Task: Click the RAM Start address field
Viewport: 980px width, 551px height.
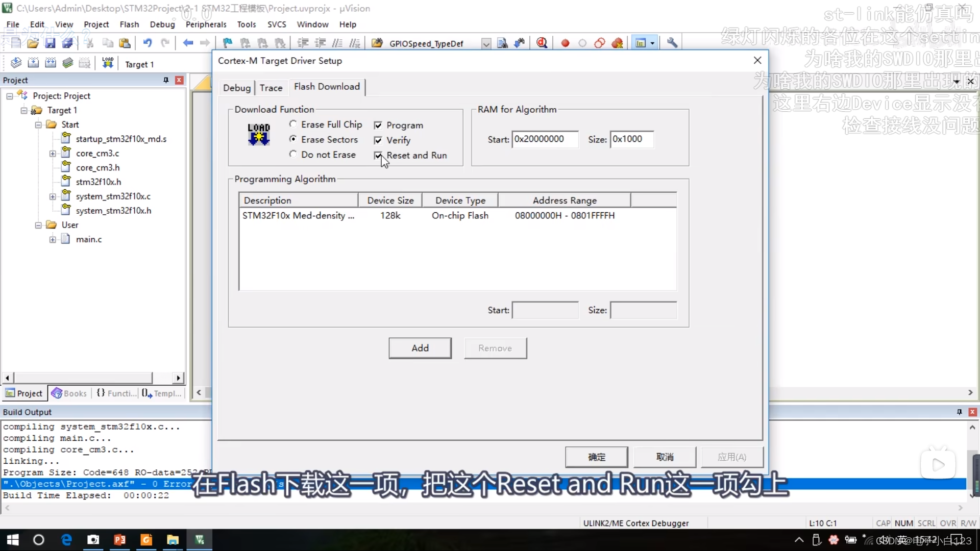Action: (545, 139)
